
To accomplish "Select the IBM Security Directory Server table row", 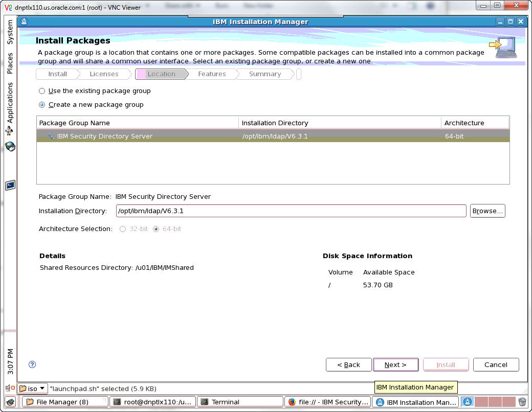I will 273,136.
